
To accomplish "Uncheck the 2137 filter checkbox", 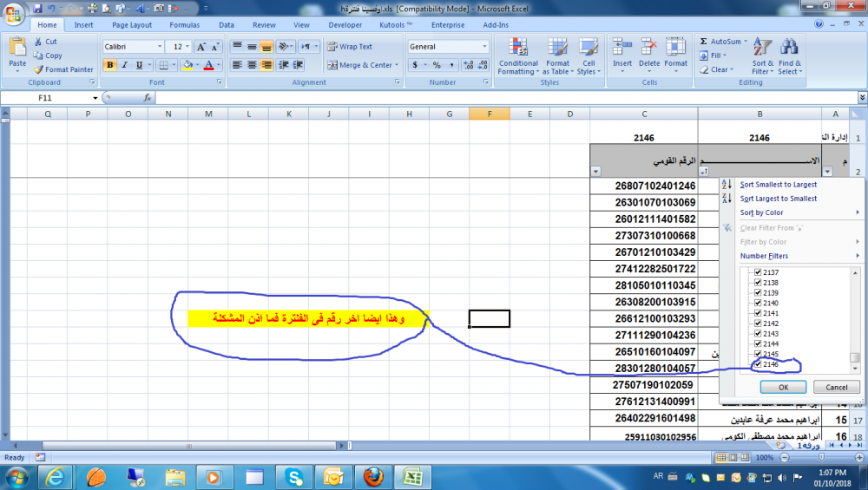I will pos(758,272).
